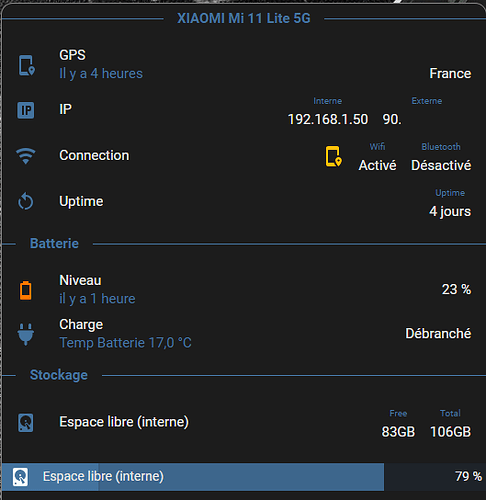Click the hard disk icon beside Espace libre

(26, 422)
